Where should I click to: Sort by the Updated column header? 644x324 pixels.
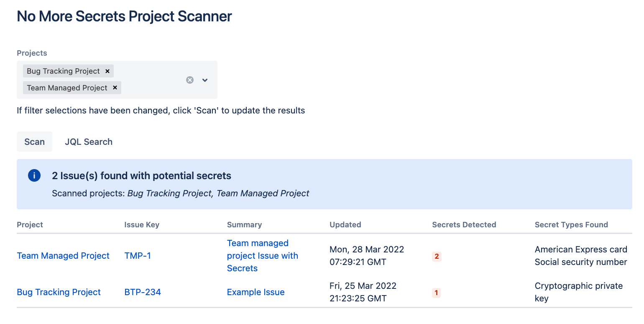tap(345, 225)
